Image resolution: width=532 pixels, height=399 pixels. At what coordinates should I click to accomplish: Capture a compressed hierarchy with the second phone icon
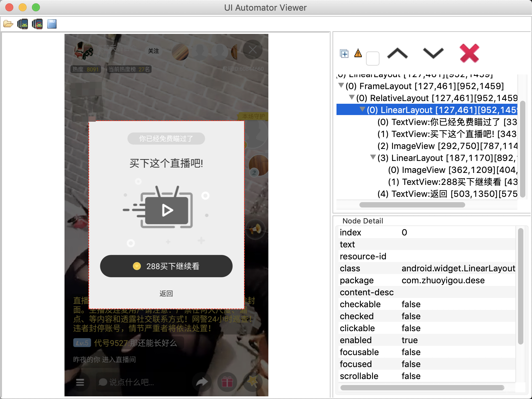pos(37,24)
